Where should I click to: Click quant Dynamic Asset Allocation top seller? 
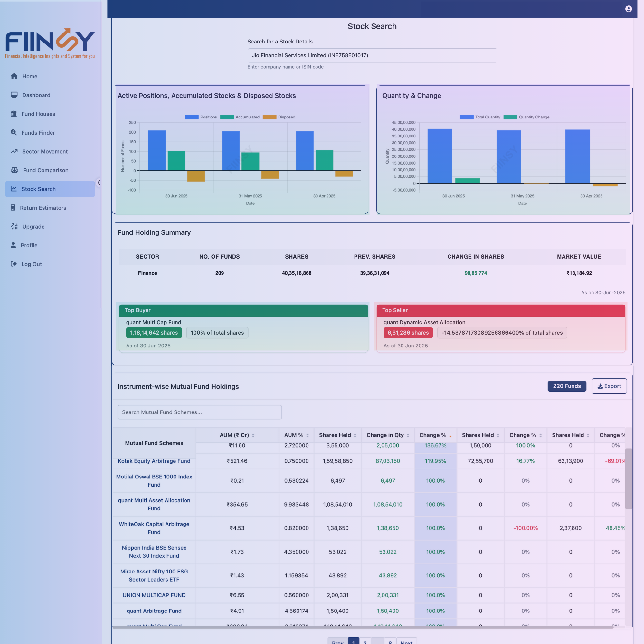tap(424, 322)
